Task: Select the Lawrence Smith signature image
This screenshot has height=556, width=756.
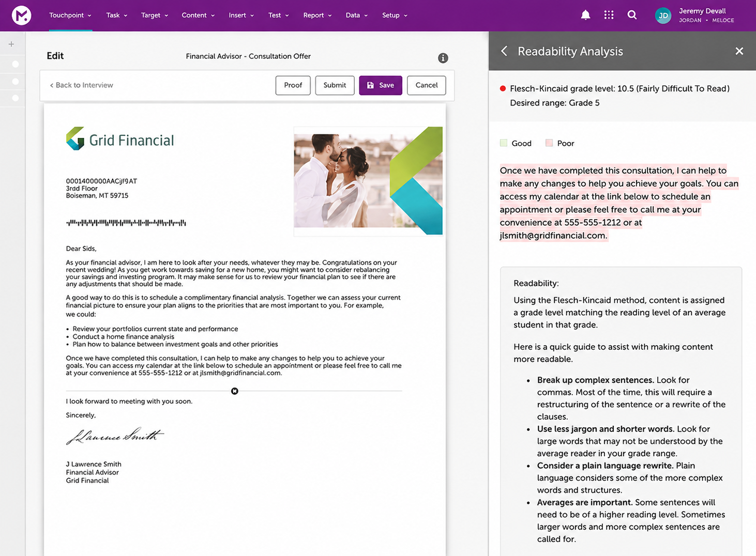Action: [115, 436]
